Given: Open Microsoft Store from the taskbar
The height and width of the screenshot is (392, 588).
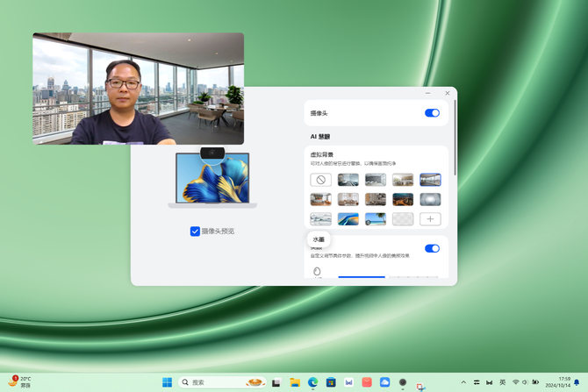Looking at the screenshot, I should [331, 382].
